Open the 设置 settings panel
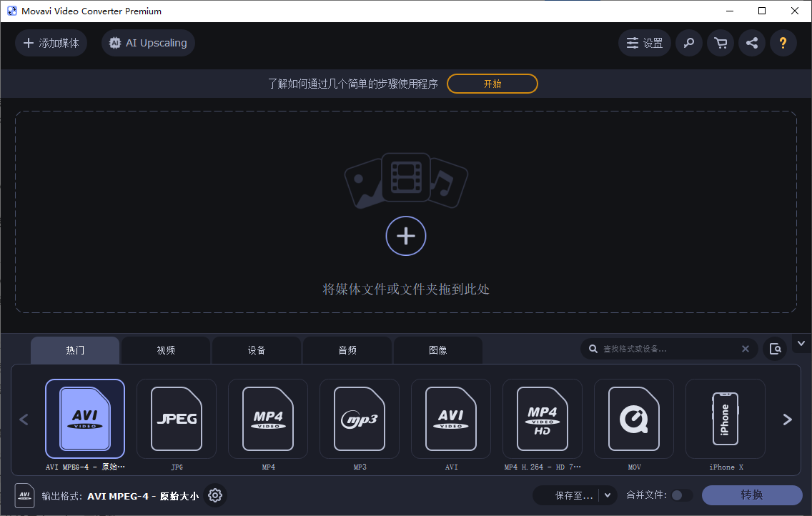 644,43
